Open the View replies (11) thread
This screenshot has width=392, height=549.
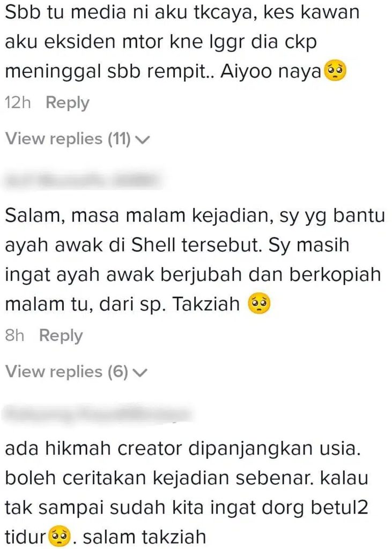click(x=77, y=139)
